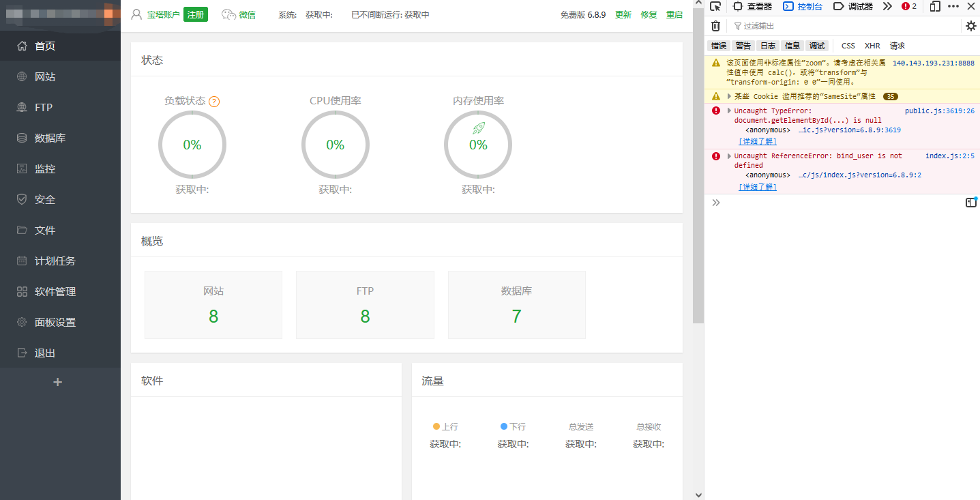
Task: Open the 网站 overview card showing 8
Action: (x=213, y=305)
